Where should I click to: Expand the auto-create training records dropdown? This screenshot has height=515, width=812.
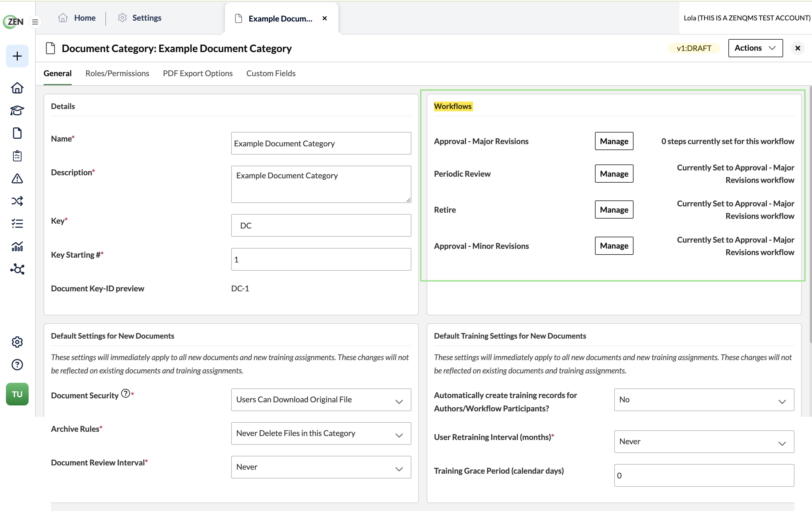coord(704,400)
